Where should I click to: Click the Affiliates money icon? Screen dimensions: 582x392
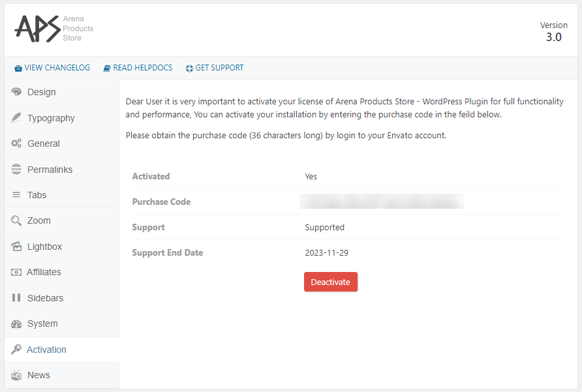point(16,272)
